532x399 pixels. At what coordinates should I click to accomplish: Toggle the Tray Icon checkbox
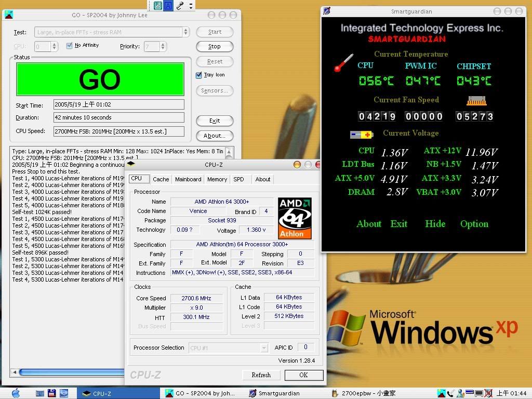pos(199,75)
